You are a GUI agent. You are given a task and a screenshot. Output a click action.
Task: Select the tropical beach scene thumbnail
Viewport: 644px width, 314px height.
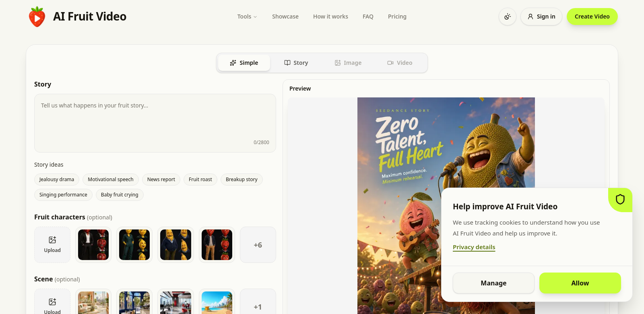point(217,302)
